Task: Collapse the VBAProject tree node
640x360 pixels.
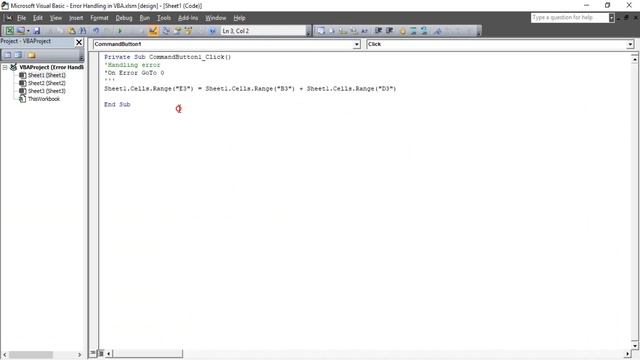Action: (5, 67)
